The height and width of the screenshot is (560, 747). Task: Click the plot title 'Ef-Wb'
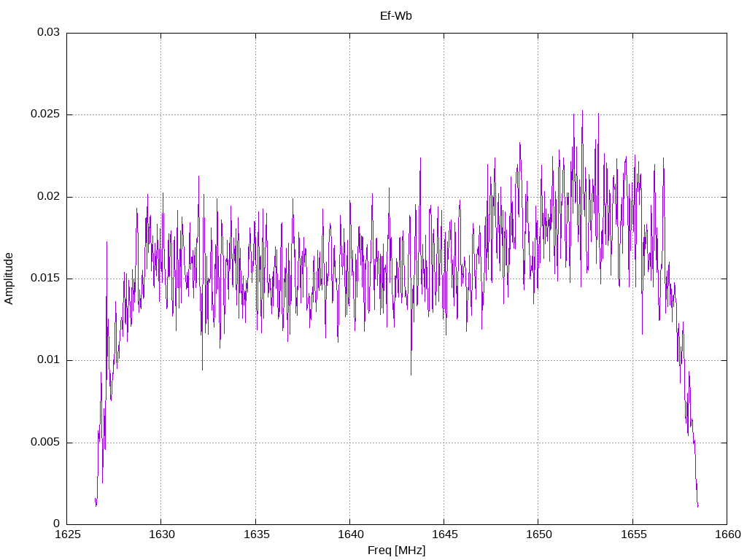click(396, 16)
